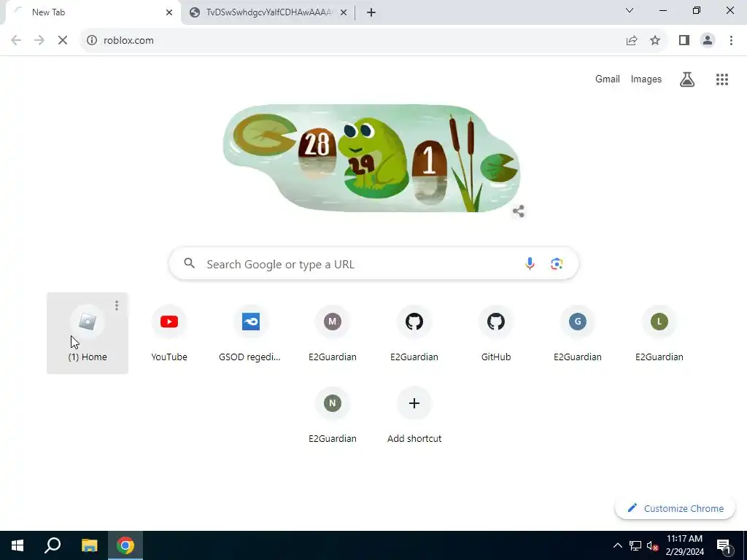747x560 pixels.
Task: Open a new tab with plus button
Action: click(371, 12)
